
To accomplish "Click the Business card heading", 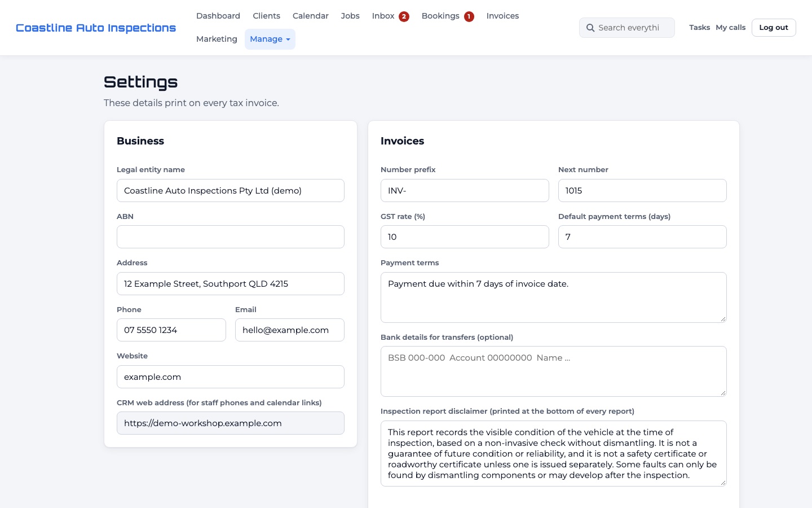I will (x=140, y=141).
